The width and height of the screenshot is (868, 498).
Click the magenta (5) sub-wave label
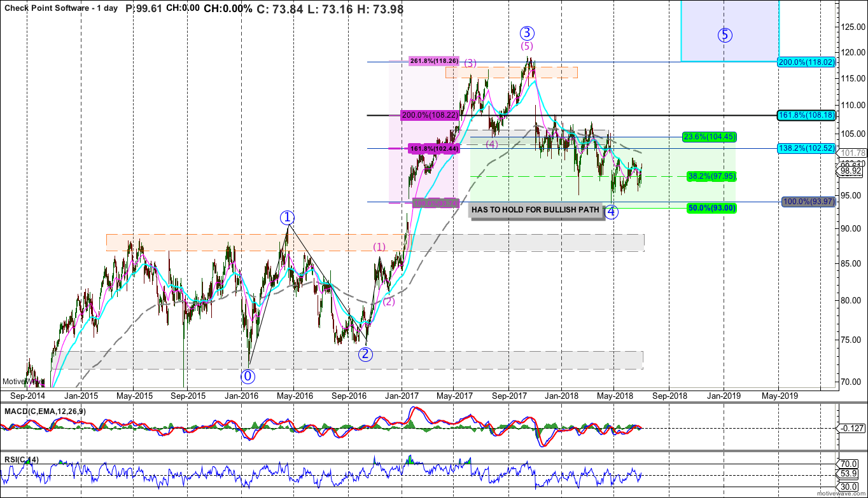tap(527, 46)
